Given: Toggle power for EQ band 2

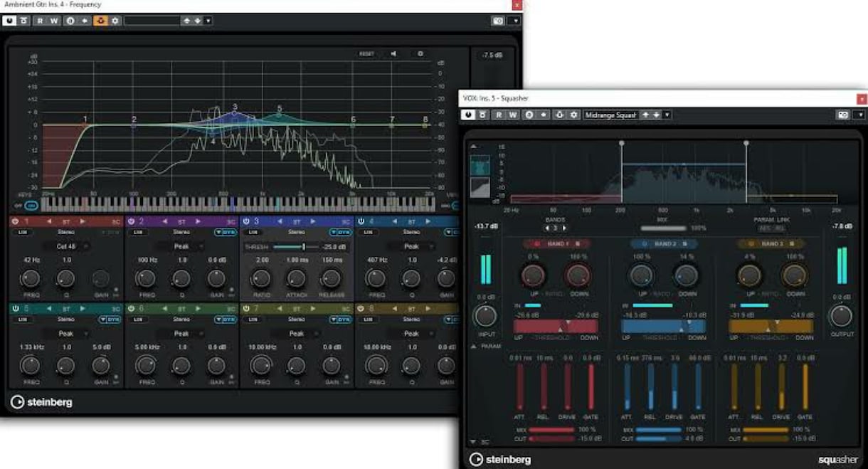Looking at the screenshot, I should pos(131,221).
